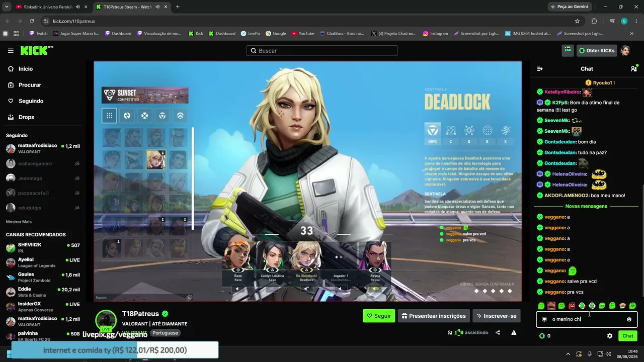Bookmark this page with the star icon
This screenshot has height=362, width=644.
pos(577,21)
